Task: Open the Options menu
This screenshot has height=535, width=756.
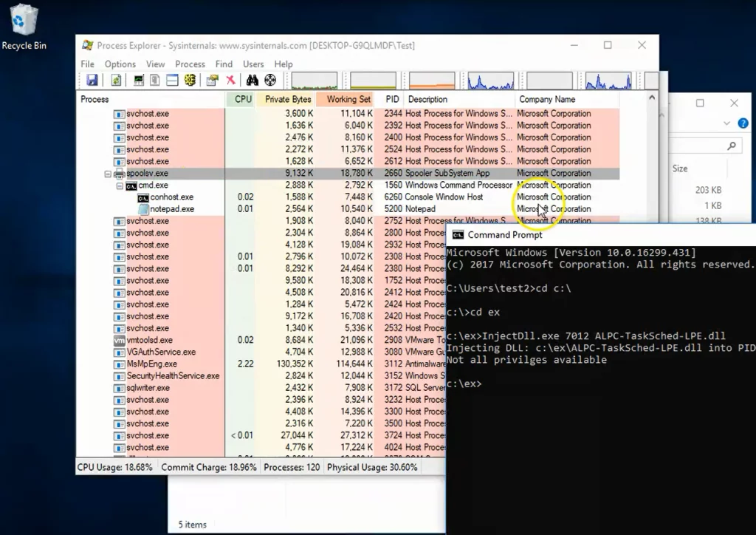Action: [x=120, y=64]
